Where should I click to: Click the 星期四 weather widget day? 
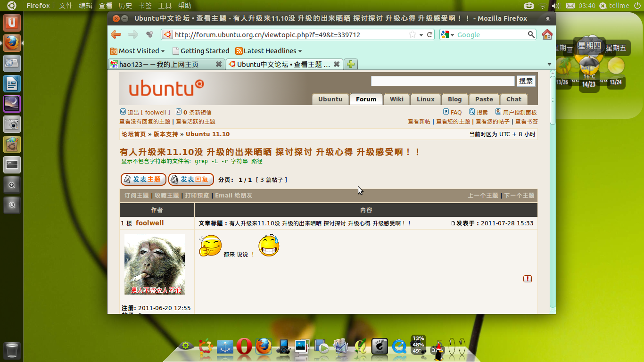(589, 46)
